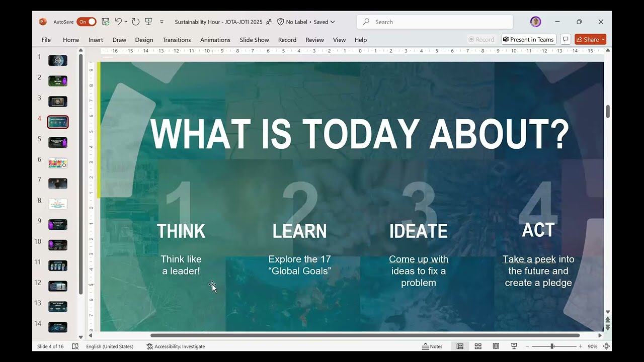The image size is (644, 362).
Task: Open the Undo history dropdown arrow
Action: point(126,22)
